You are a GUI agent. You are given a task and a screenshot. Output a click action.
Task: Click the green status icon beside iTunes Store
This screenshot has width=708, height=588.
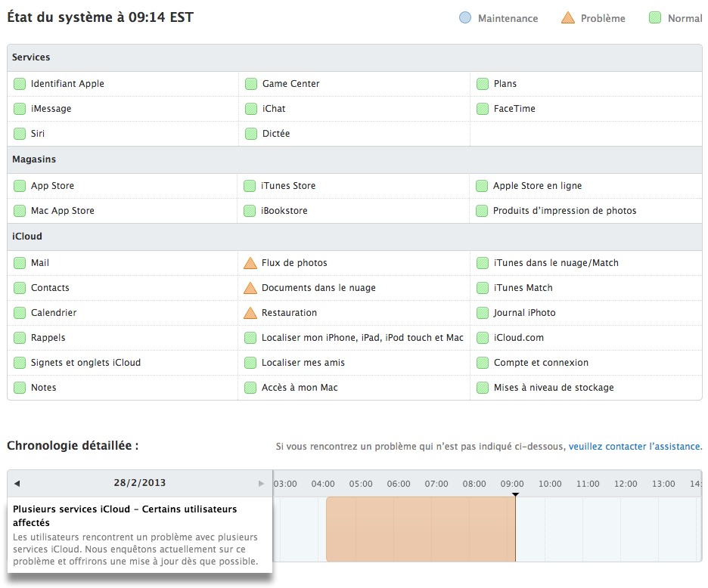(250, 186)
